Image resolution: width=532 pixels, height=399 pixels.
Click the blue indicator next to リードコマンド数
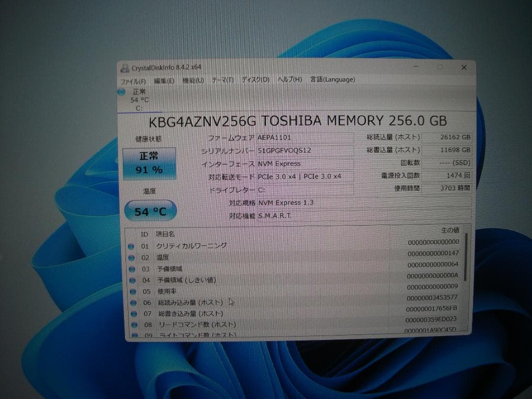pyautogui.click(x=132, y=325)
